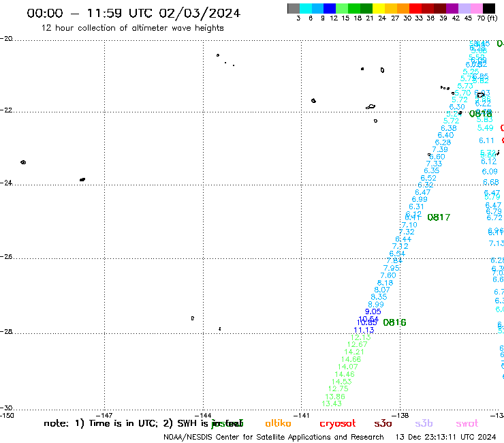
Task: Click the '7.95' wave height value
Action: [392, 268]
